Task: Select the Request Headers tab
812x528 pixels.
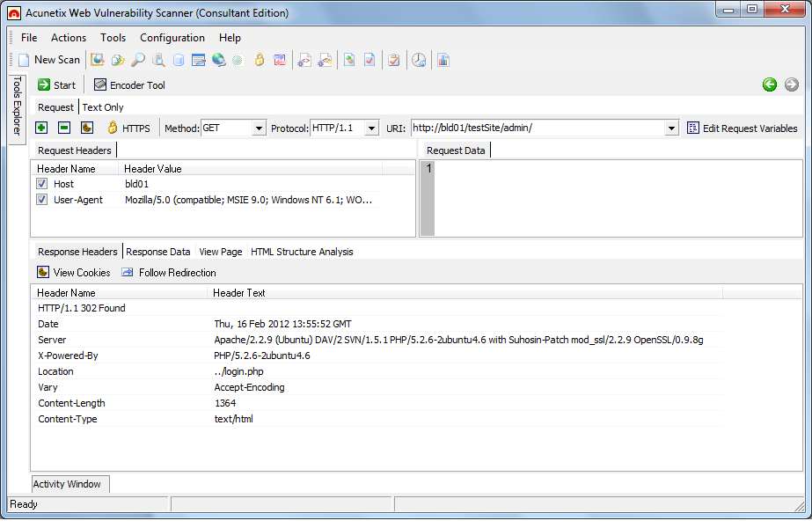Action: coord(75,150)
